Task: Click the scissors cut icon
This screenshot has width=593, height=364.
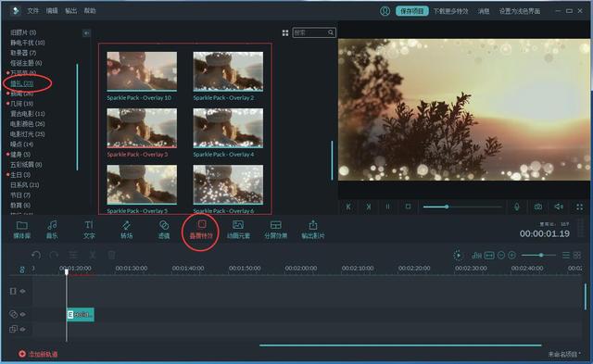Action: click(93, 255)
